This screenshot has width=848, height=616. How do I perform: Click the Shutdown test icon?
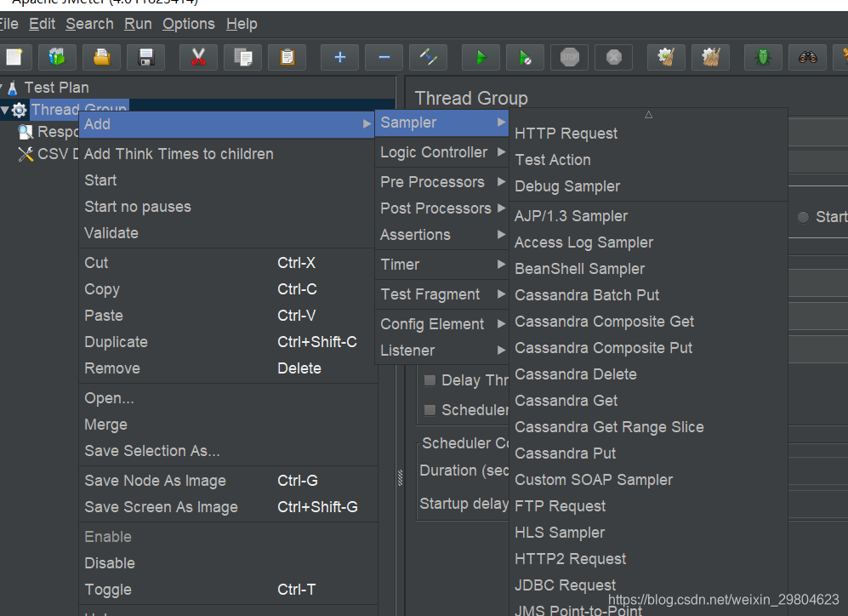(x=614, y=57)
